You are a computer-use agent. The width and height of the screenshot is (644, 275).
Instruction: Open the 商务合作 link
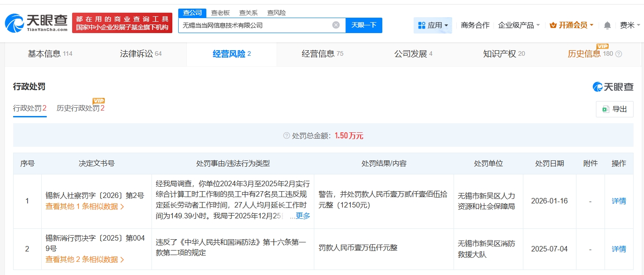click(475, 25)
